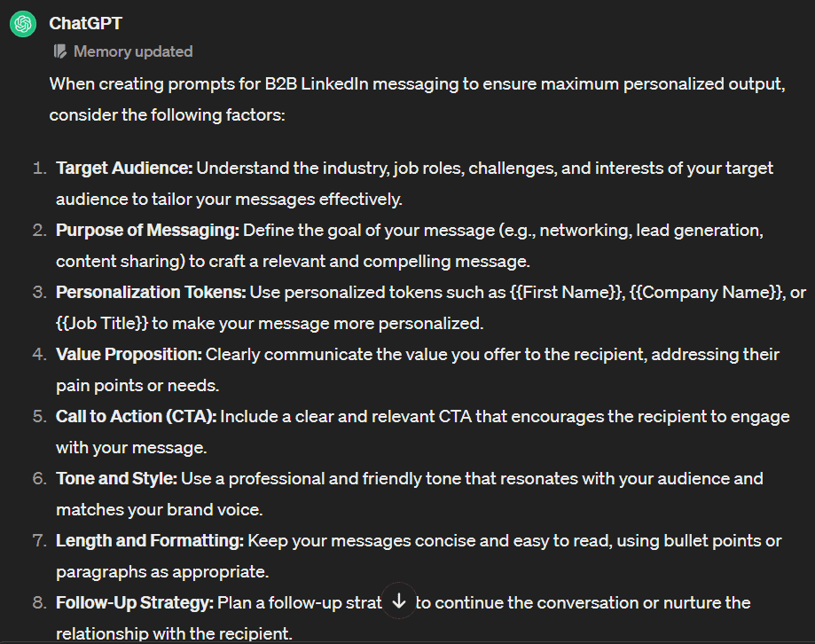815x644 pixels.
Task: Select the Call to Action (CTA) heading
Action: click(136, 416)
